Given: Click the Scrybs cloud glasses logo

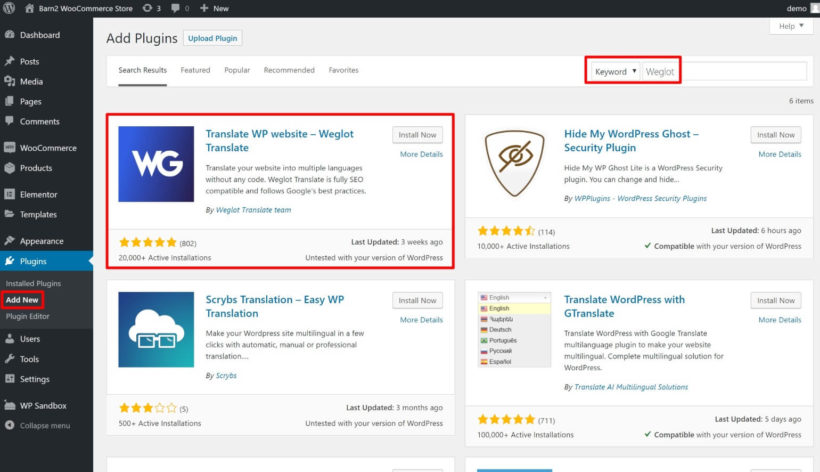Looking at the screenshot, I should point(156,329).
